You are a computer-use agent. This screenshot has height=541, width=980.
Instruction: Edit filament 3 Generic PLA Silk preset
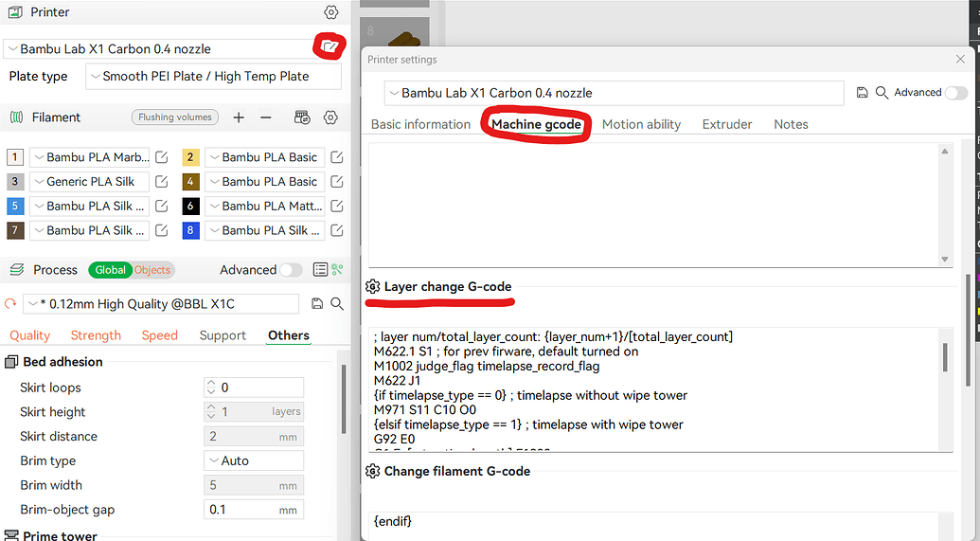click(x=161, y=181)
